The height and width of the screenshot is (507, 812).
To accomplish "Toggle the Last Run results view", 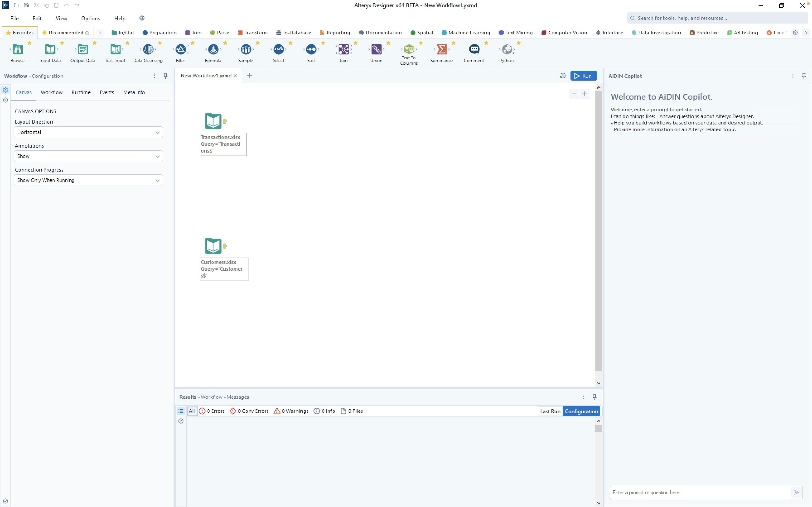I will pyautogui.click(x=550, y=411).
